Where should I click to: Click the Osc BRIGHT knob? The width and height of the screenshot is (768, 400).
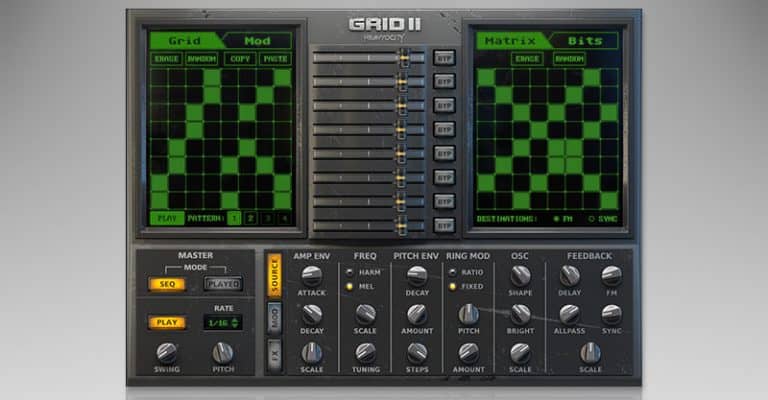click(x=520, y=314)
